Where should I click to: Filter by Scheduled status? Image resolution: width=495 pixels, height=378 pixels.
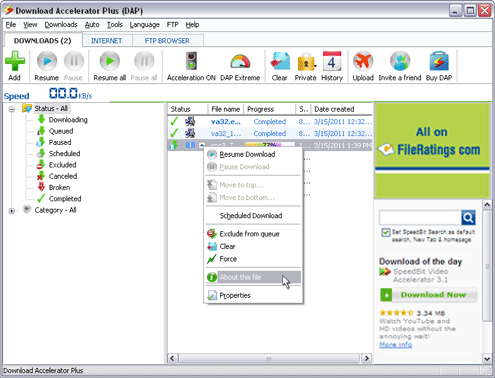64,154
